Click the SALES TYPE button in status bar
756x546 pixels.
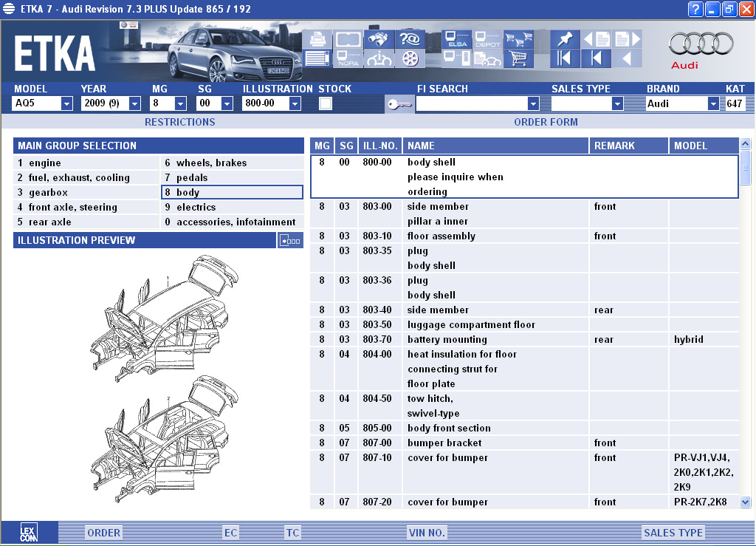(x=673, y=533)
